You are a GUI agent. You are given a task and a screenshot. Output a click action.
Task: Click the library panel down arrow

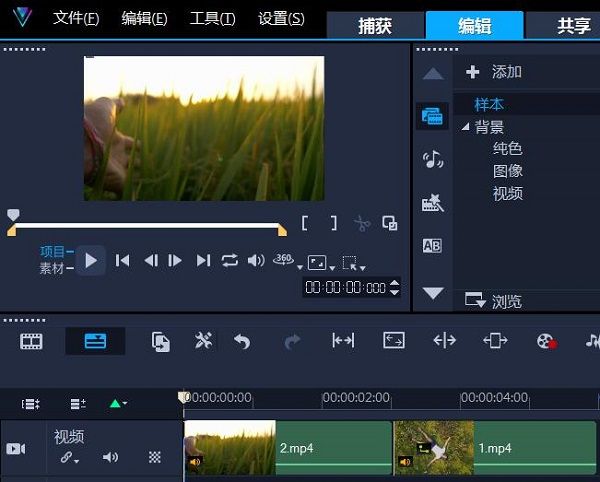[433, 293]
